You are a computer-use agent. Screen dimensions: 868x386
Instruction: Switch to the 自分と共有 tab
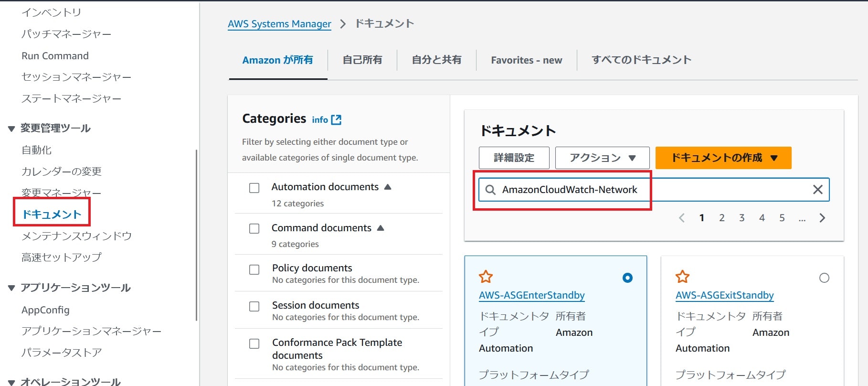click(436, 60)
